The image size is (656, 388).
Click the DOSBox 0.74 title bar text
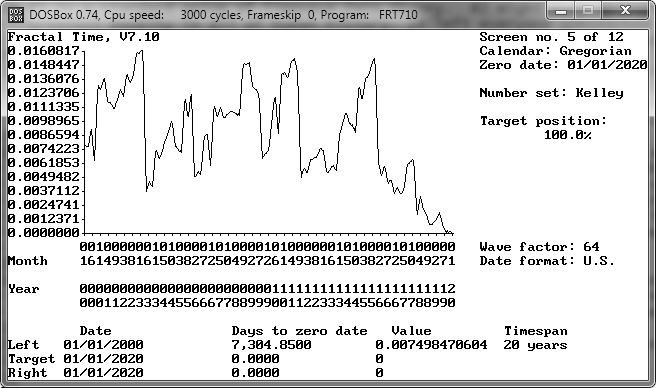(223, 15)
